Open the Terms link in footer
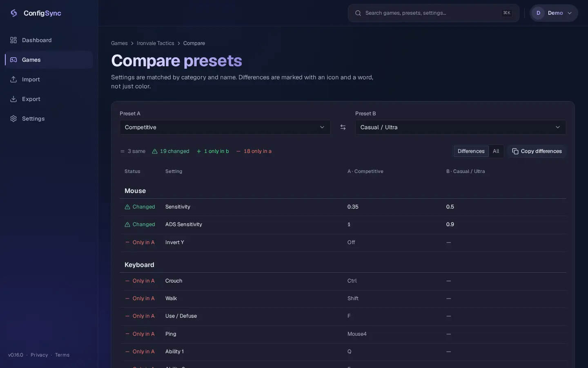Image resolution: width=588 pixels, height=368 pixels. [x=62, y=355]
